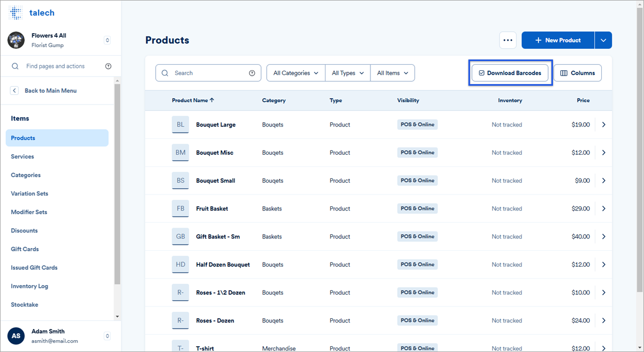Click the New Product button

(x=557, y=40)
